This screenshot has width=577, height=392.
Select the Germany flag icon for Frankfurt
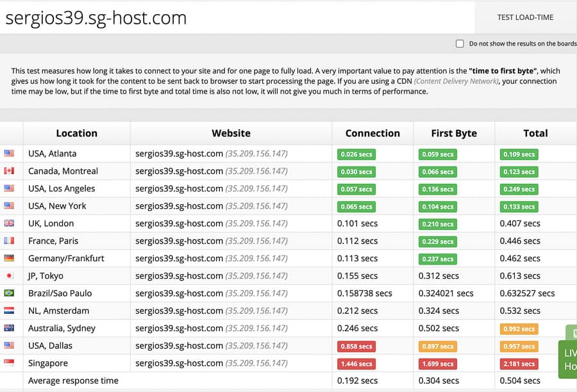[x=9, y=258]
